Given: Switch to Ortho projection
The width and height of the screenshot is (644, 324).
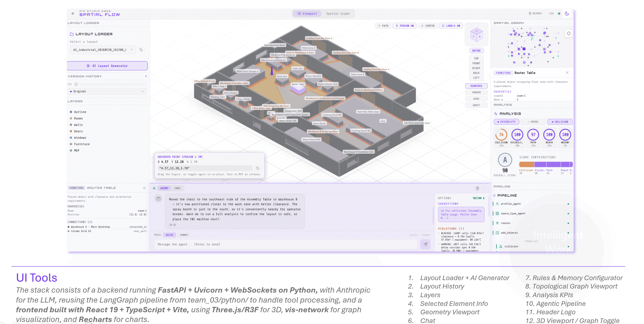Looking at the screenshot, I should pos(476,51).
